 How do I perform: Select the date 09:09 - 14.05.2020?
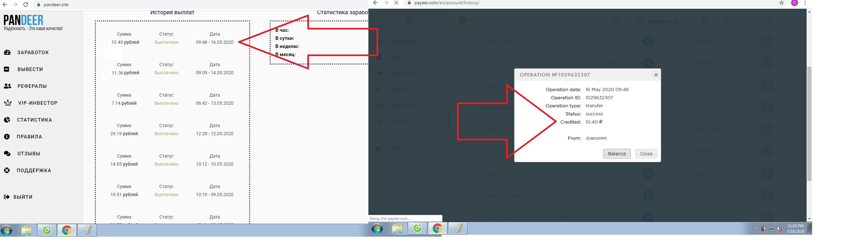[215, 73]
